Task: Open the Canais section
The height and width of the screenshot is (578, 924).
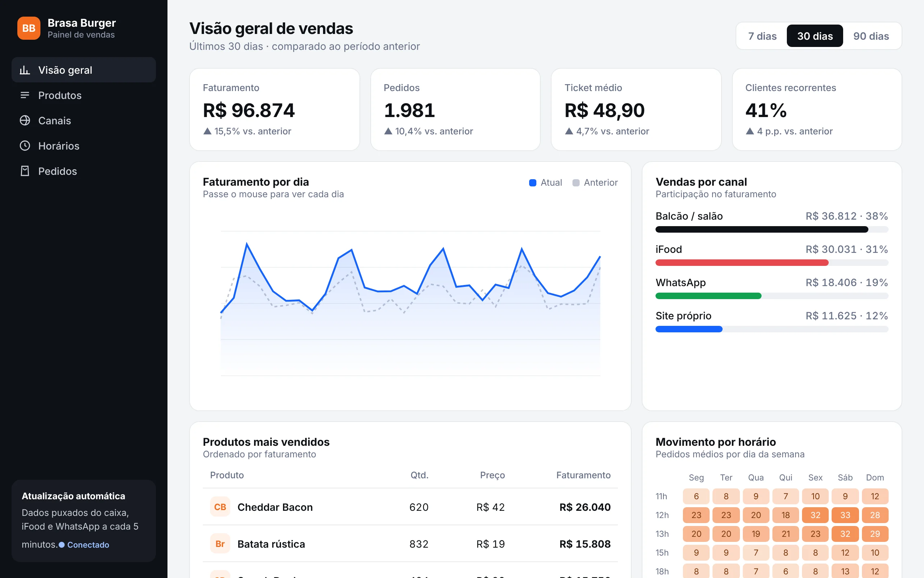Action: (x=84, y=120)
